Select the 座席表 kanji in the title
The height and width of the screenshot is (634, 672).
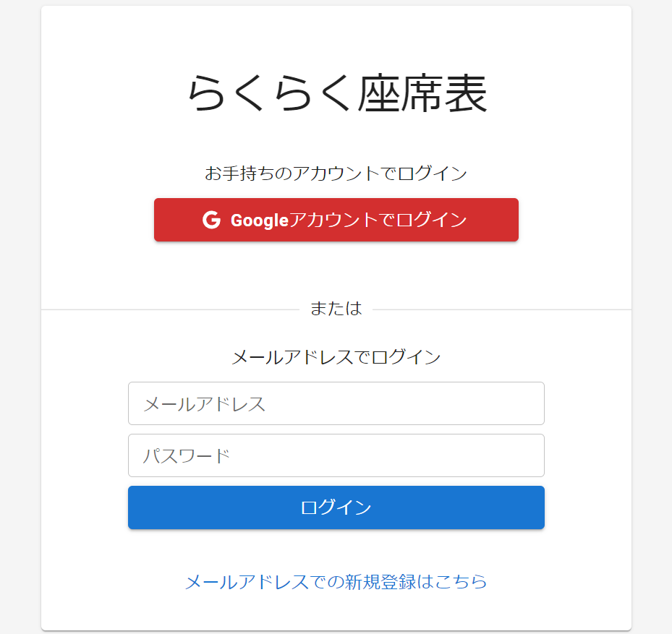click(x=422, y=93)
